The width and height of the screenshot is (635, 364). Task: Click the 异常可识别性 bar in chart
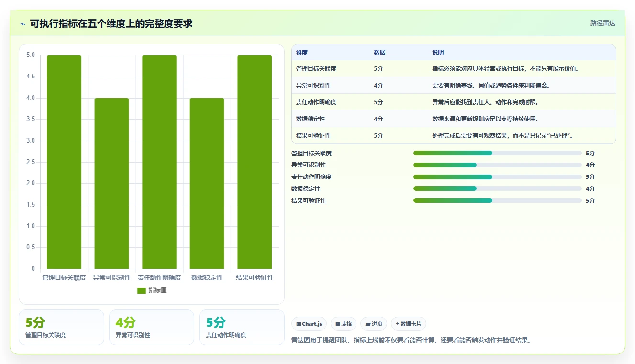[111, 184]
